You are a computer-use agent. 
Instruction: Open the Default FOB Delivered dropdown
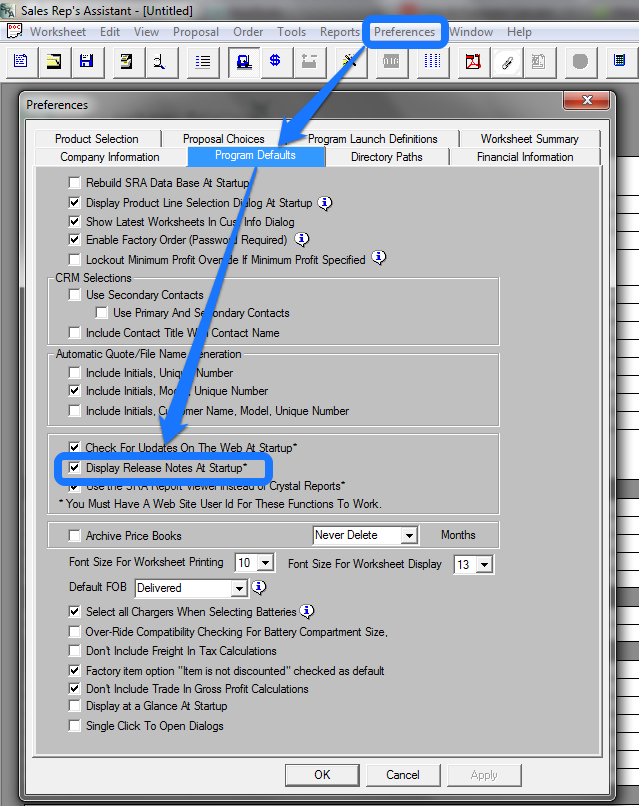[238, 588]
